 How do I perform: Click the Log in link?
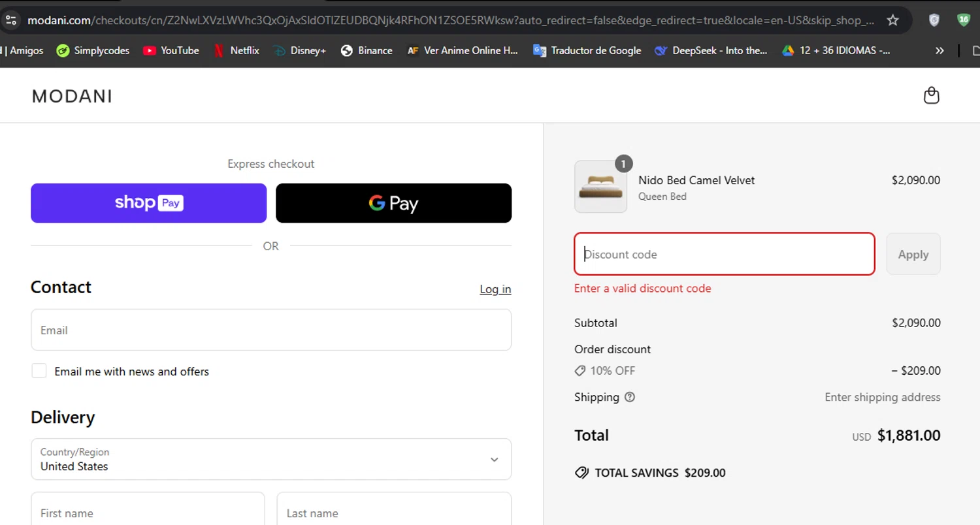pos(495,289)
